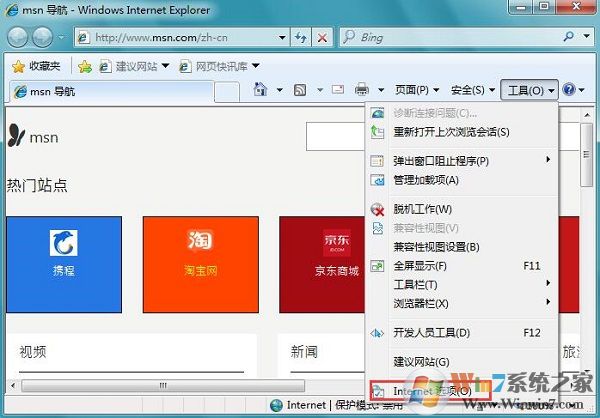Select 脱机工作(W) menu item
600x418 pixels.
[461, 209]
